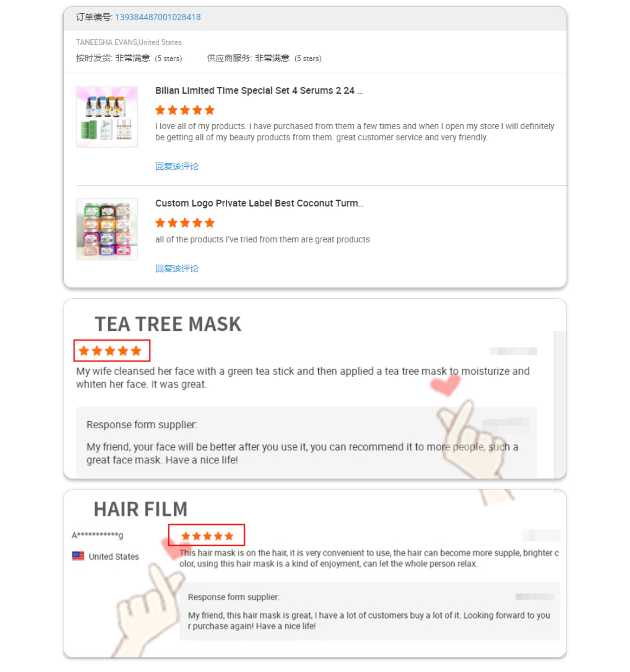Click boxed five-star rating under TEA TREE MASK
This screenshot has width=630, height=672.
(112, 351)
